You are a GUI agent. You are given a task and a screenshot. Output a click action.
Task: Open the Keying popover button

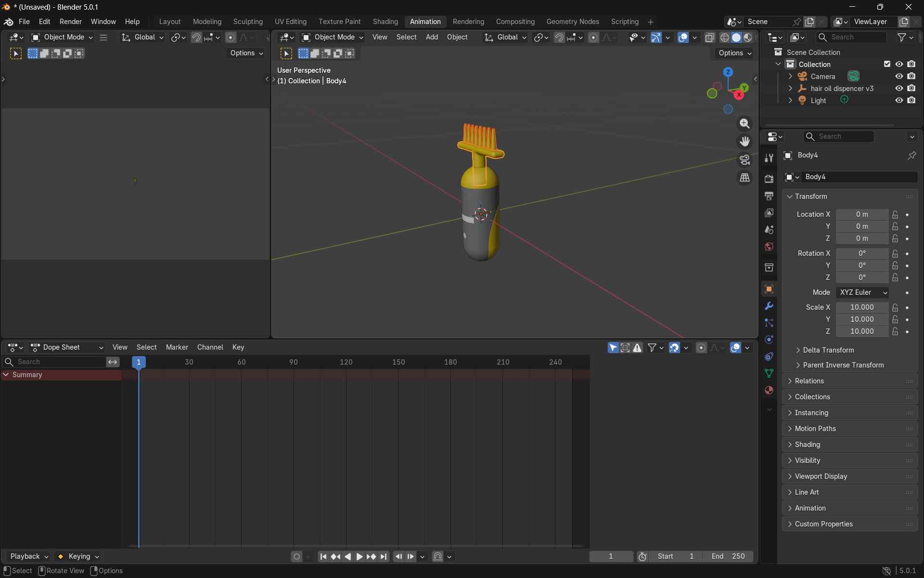(x=78, y=556)
